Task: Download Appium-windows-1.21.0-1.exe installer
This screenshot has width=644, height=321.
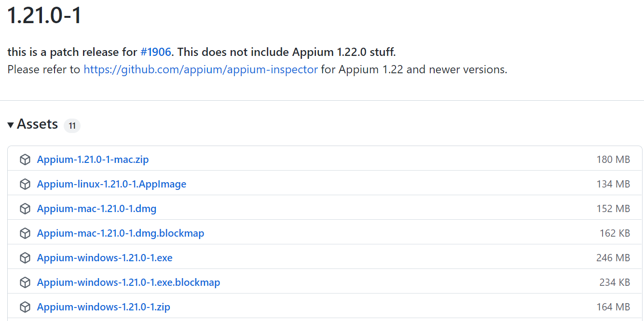Action: [105, 258]
